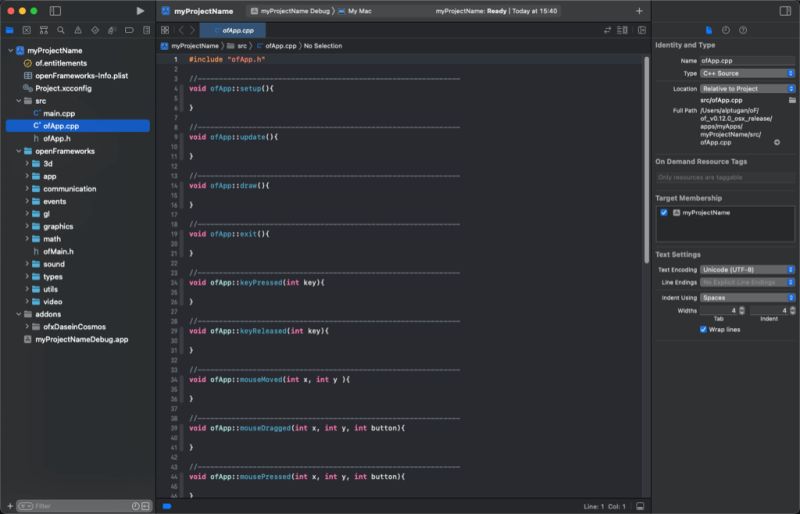
Task: Expand the graphics folder
Action: click(x=27, y=226)
